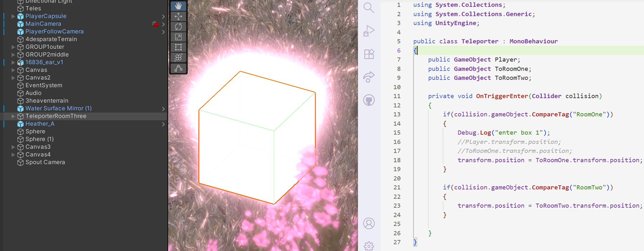Open PlayerFollowCamera prefab via right chevron
This screenshot has width=644, height=251.
pos(163,32)
